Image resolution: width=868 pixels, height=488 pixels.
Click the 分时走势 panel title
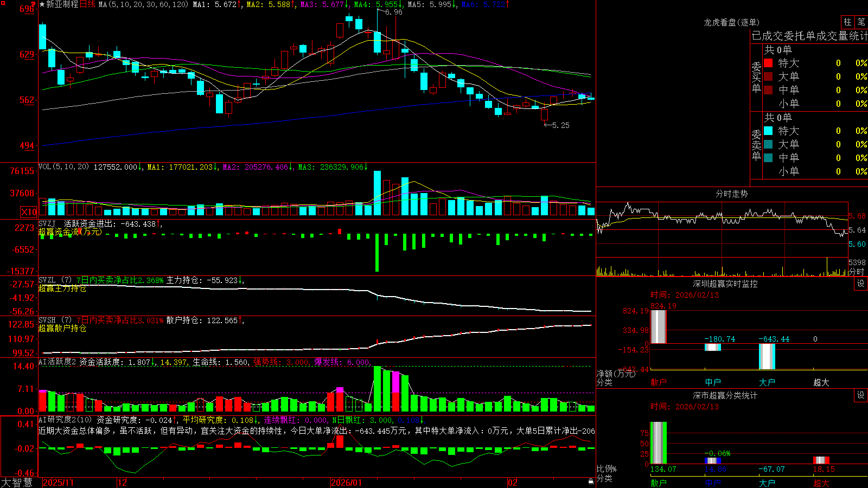pos(731,194)
